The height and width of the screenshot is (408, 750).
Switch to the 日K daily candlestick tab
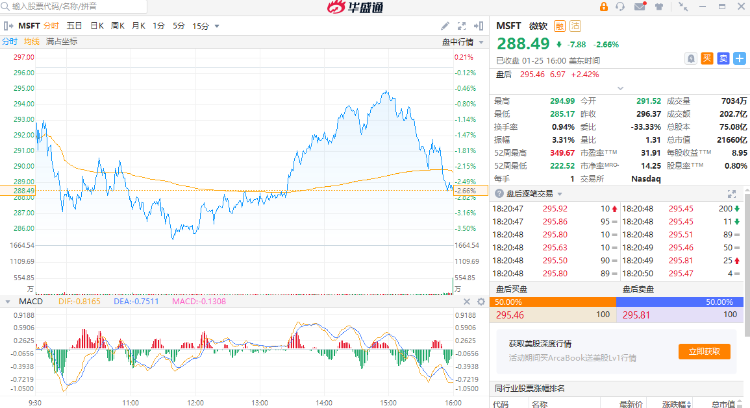click(x=97, y=26)
